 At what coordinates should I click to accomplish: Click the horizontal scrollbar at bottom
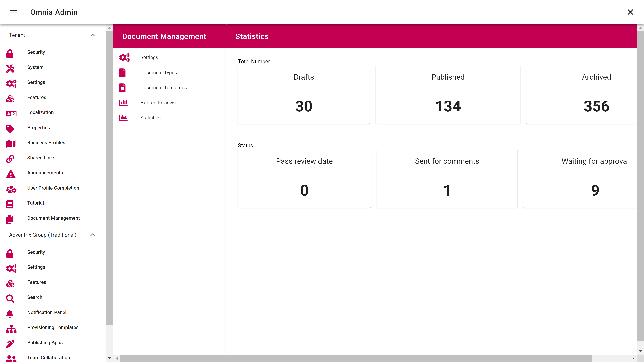pyautogui.click(x=356, y=358)
